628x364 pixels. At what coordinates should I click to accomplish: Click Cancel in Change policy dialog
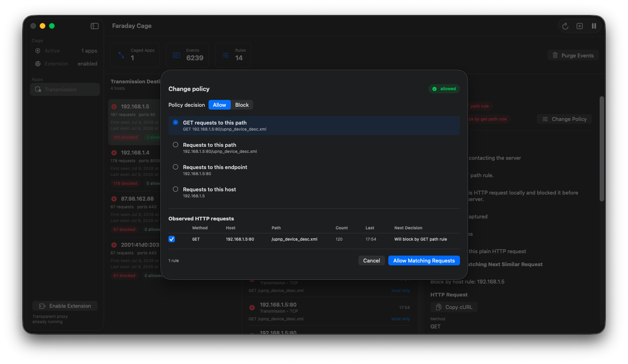371,260
